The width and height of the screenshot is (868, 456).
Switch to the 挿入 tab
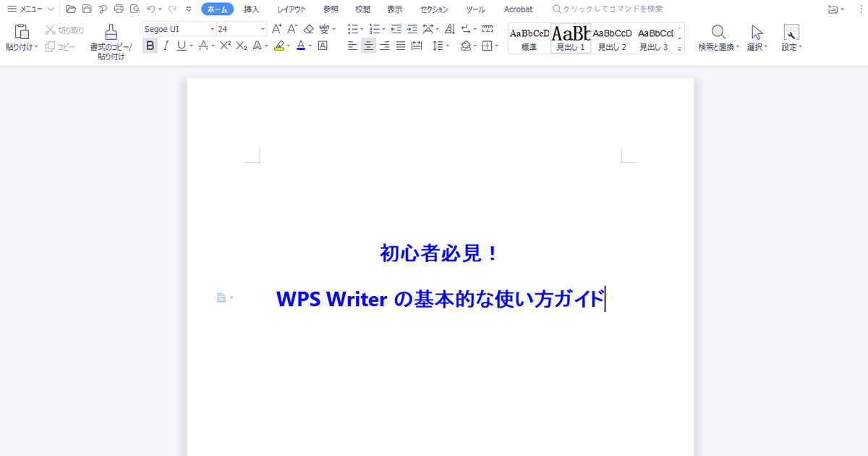click(252, 9)
